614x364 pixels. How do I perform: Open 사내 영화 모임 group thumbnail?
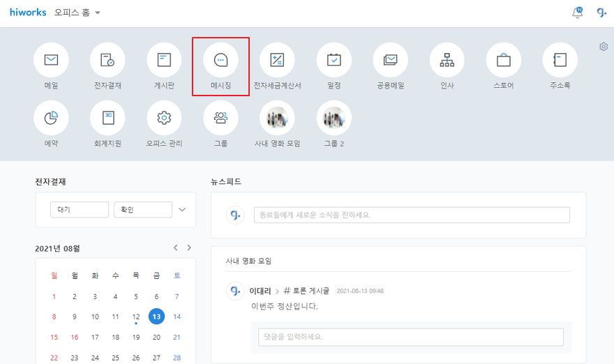277,118
